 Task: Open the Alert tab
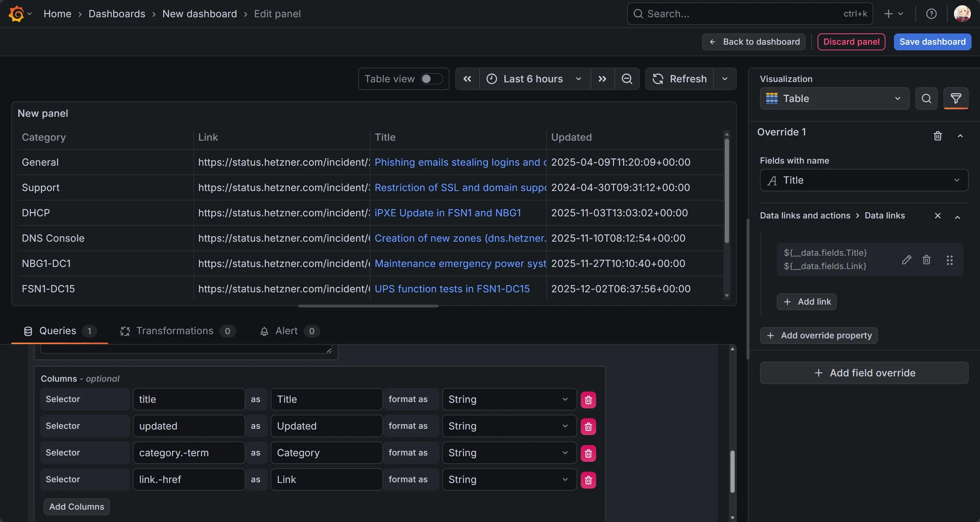(286, 331)
